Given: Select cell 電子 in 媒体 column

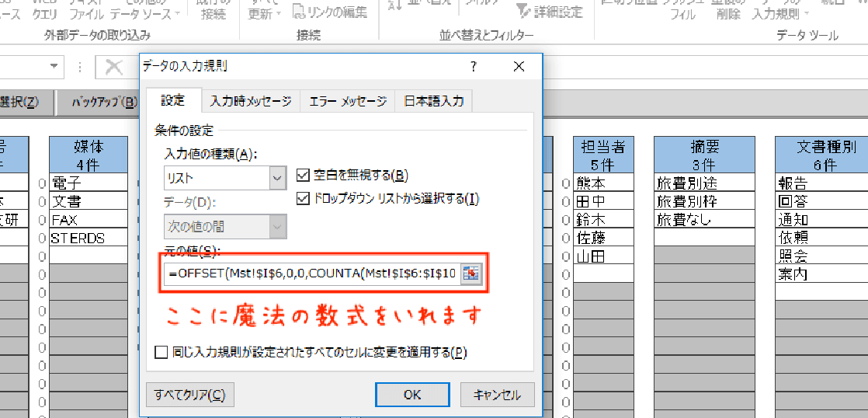Looking at the screenshot, I should click(89, 182).
